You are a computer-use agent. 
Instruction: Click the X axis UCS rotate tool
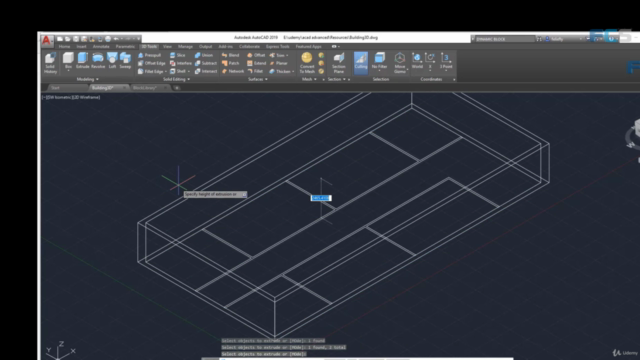click(x=430, y=60)
